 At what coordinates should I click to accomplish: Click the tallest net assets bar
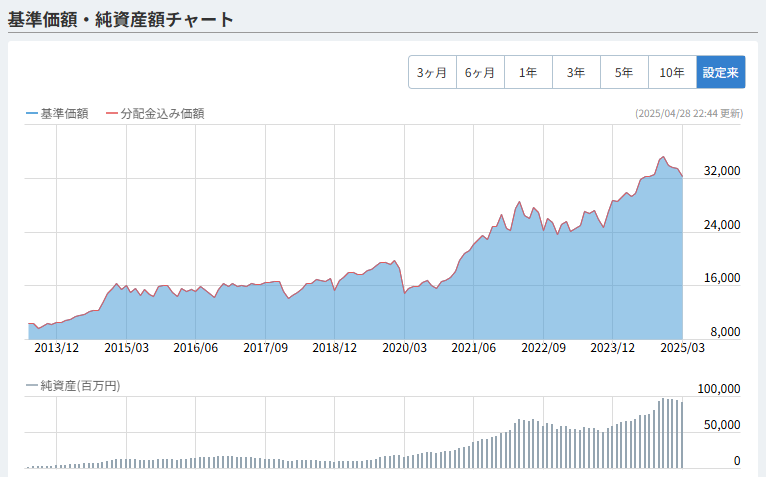[x=663, y=433]
